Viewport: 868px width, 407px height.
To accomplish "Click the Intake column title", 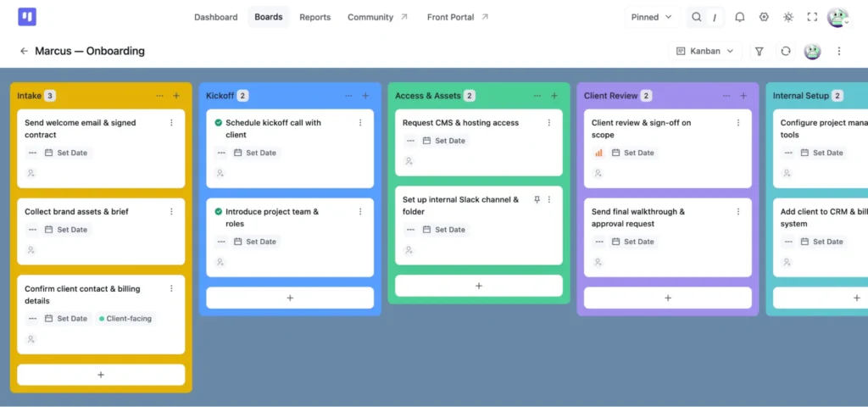I will 30,96.
